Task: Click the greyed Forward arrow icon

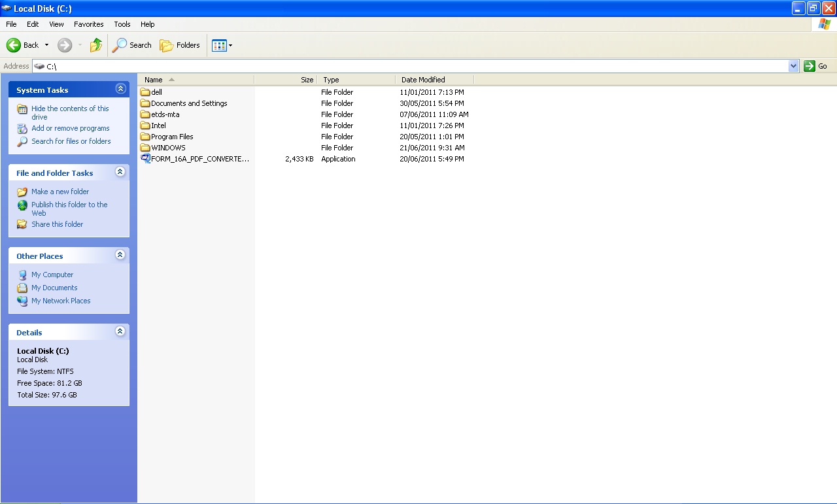Action: pos(64,45)
